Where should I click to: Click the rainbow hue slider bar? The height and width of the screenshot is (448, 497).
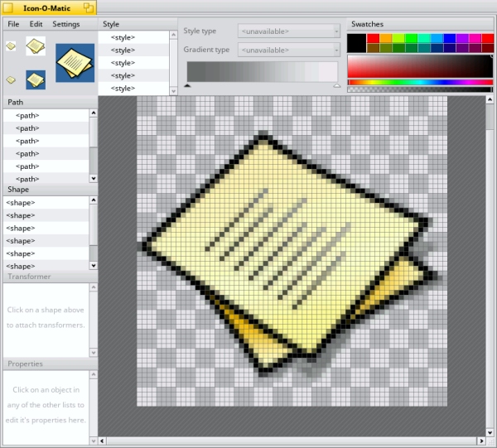[x=420, y=82]
